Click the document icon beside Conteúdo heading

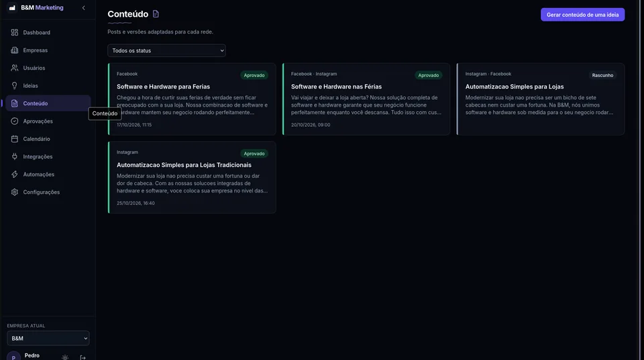156,14
